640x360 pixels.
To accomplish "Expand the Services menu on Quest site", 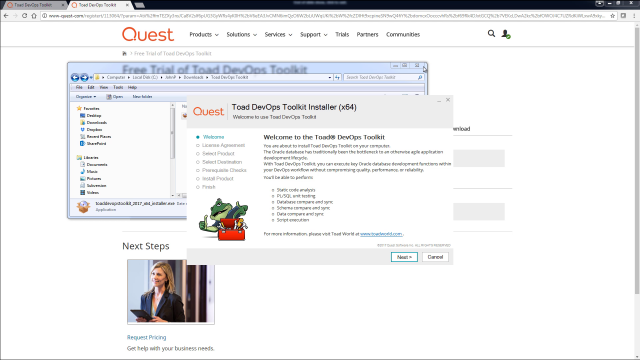I will coord(278,35).
